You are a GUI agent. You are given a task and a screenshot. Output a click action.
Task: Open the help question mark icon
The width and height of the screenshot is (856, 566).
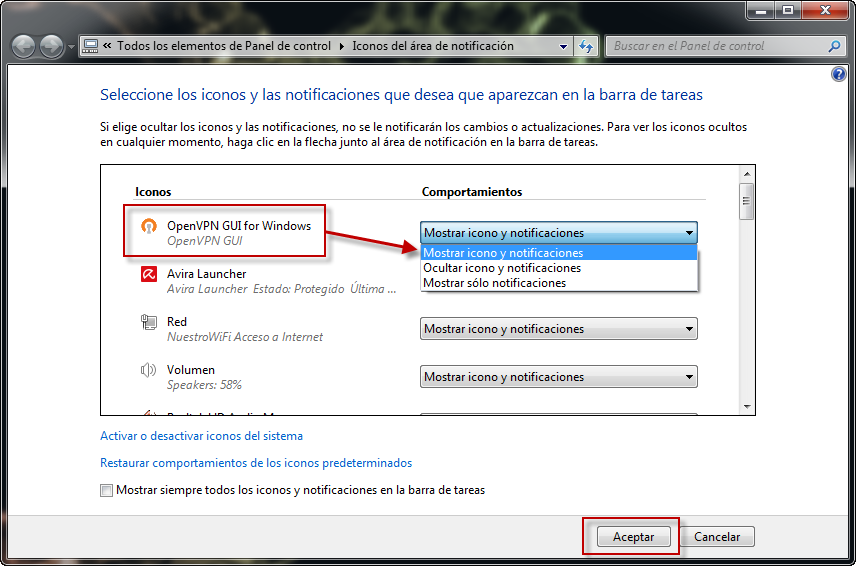point(839,74)
